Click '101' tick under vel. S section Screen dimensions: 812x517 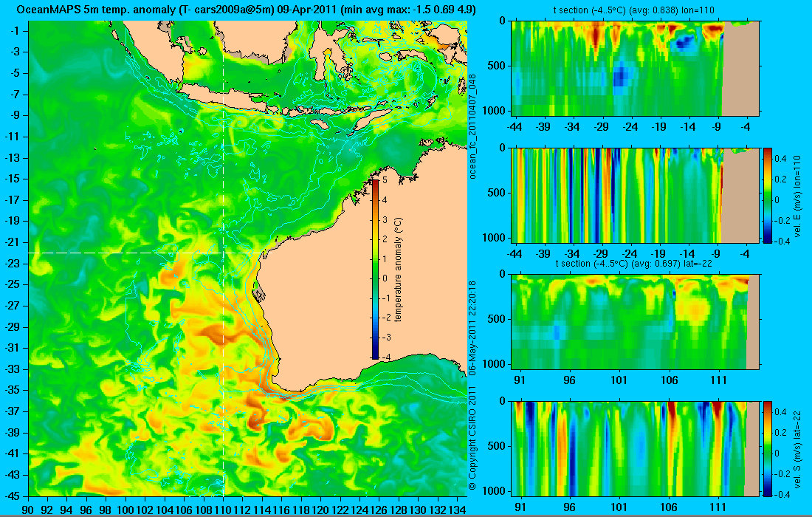pyautogui.click(x=619, y=507)
